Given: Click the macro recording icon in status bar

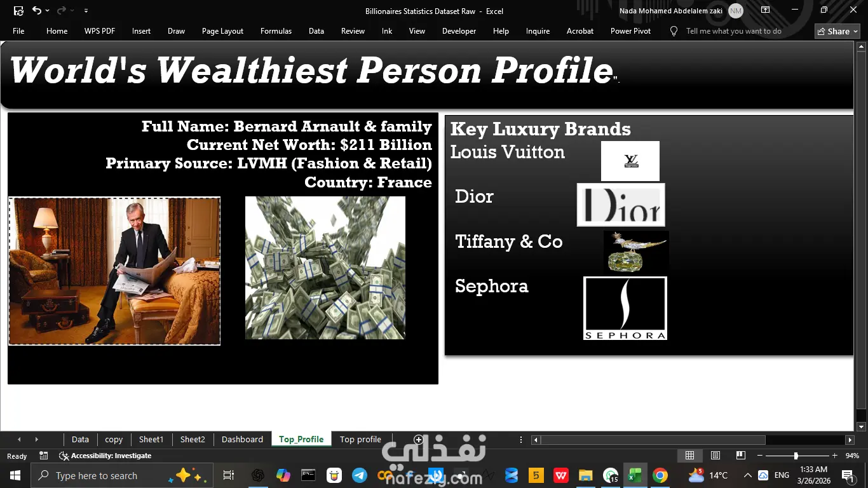Looking at the screenshot, I should click(x=43, y=456).
